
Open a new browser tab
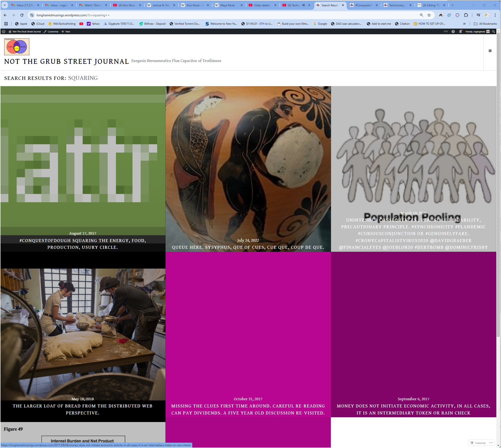point(453,5)
